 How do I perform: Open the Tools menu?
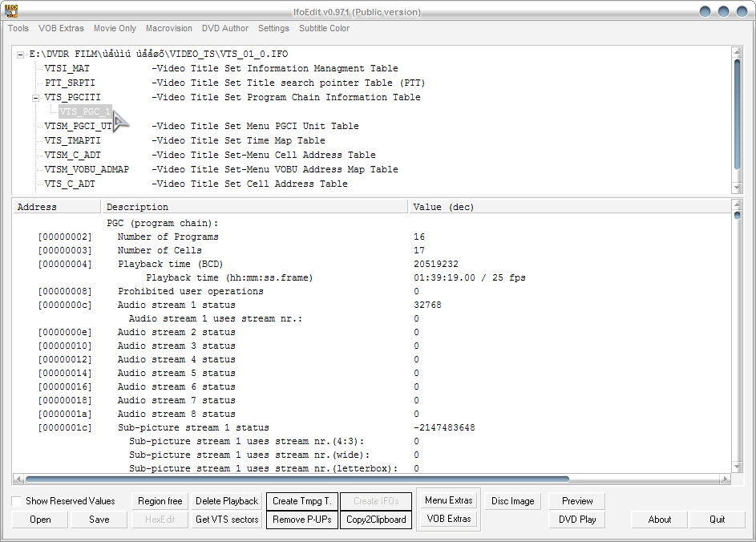[x=18, y=28]
